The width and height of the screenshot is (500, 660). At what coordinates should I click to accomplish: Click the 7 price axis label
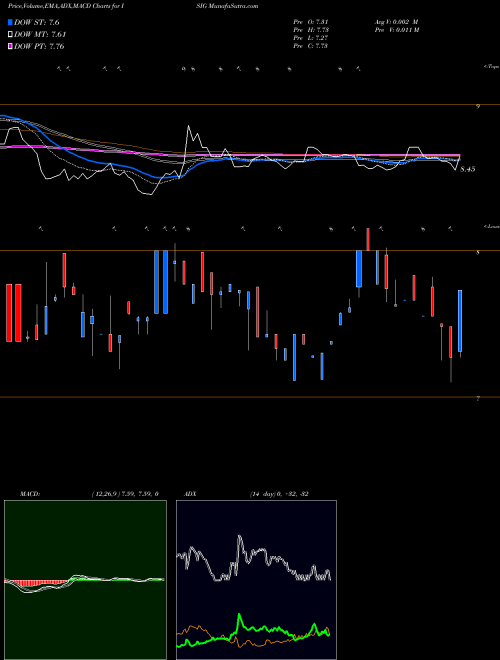[x=478, y=399]
